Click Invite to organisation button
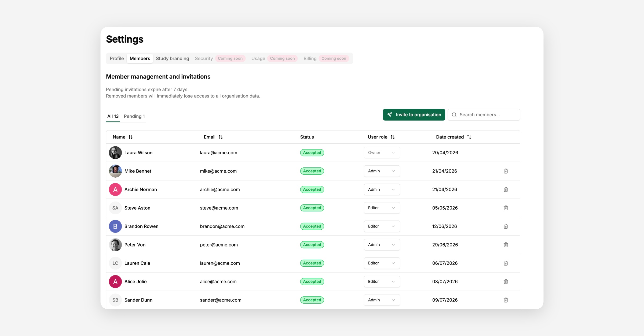This screenshot has height=336, width=644. (414, 115)
